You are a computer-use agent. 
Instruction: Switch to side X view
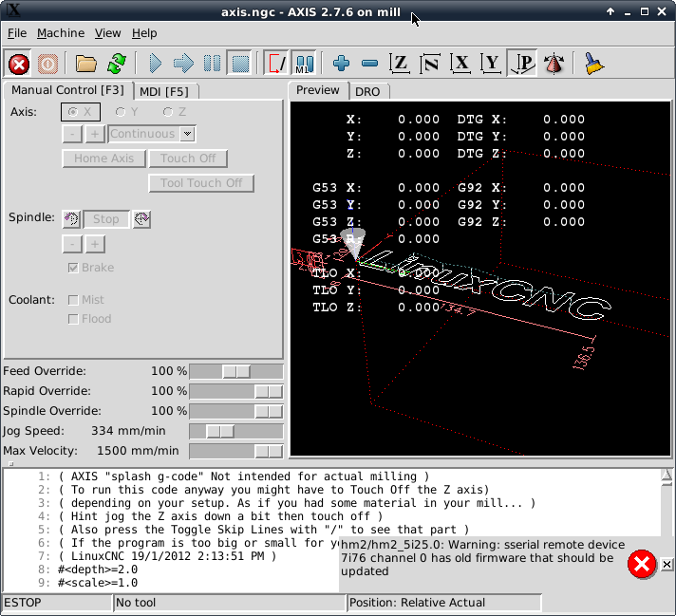pos(460,64)
